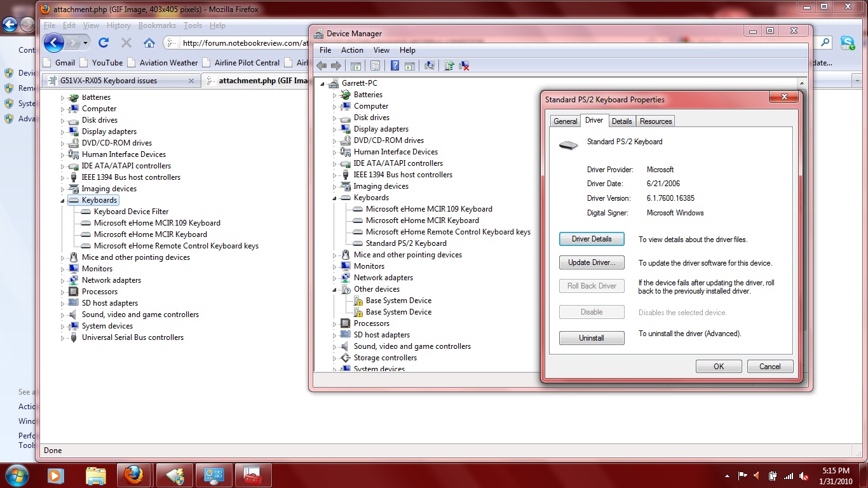Open Firefox history dropdown arrow beside Forward
The height and width of the screenshot is (488, 868).
[86, 43]
